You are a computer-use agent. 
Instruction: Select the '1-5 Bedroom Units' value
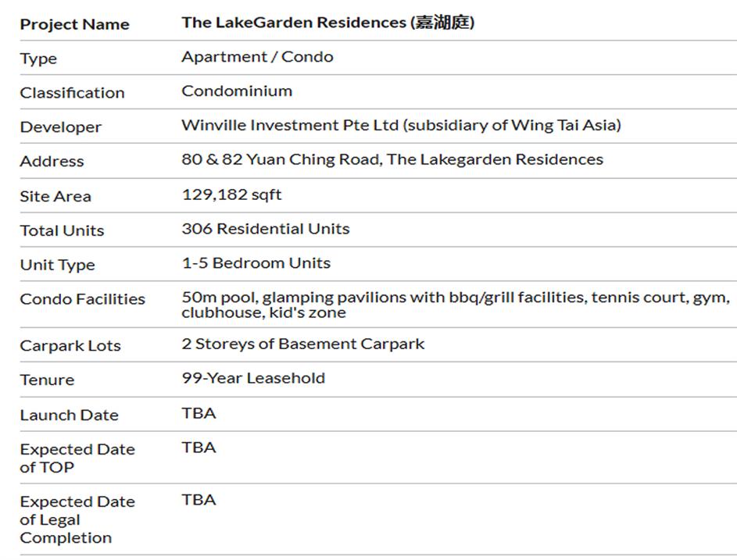[x=256, y=263]
